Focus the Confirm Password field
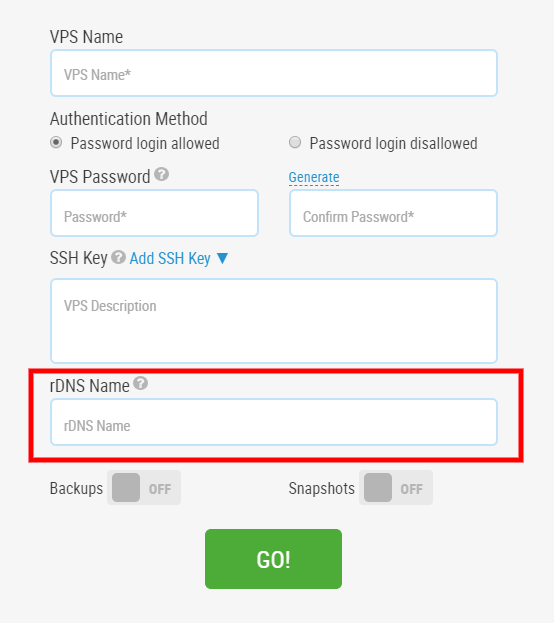 point(393,213)
